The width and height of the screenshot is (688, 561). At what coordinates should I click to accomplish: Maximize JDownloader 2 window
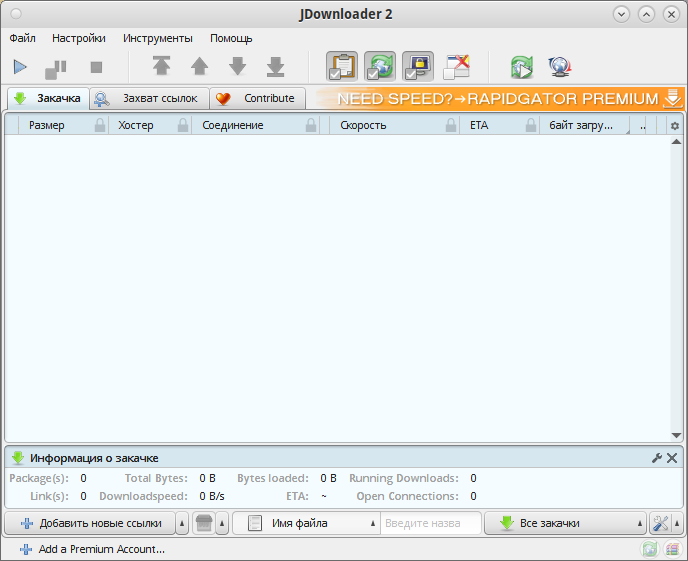tap(646, 14)
